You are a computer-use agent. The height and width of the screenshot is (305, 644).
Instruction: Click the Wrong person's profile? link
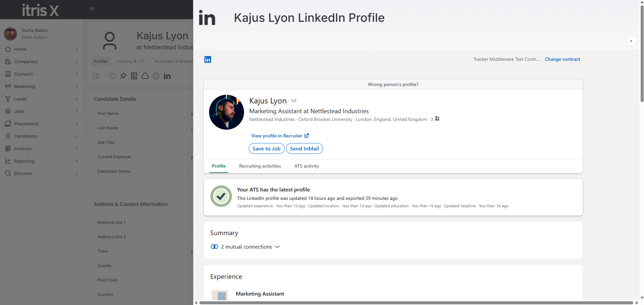[393, 84]
